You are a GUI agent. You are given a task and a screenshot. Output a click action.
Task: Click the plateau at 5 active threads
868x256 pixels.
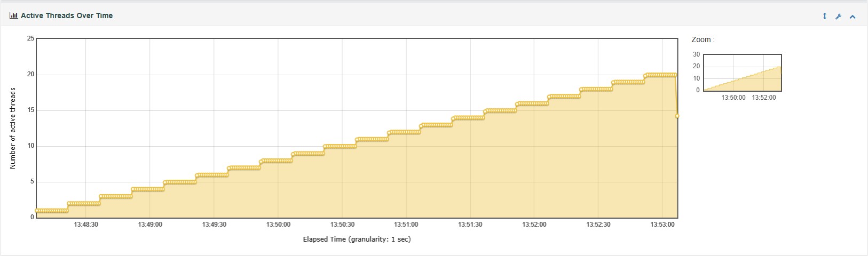[x=180, y=182]
